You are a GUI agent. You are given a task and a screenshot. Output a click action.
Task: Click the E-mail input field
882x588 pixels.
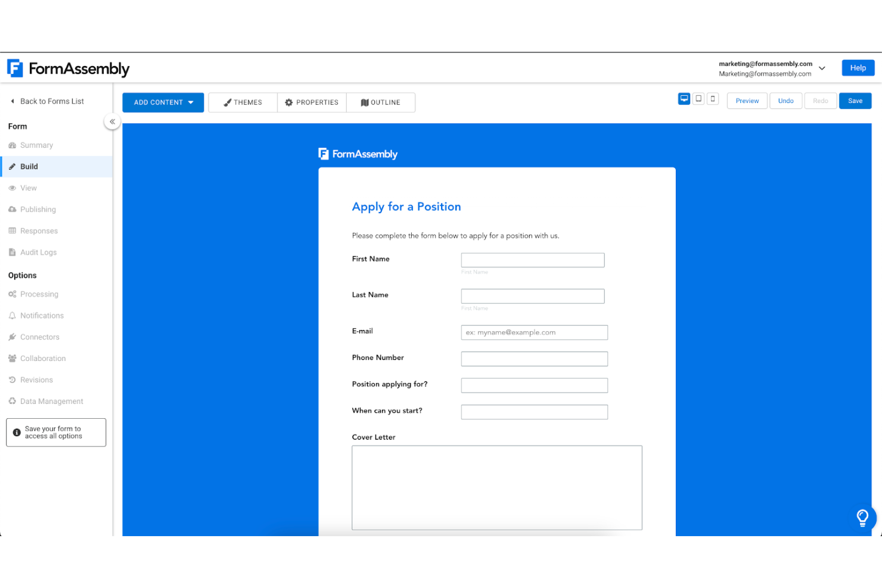click(535, 332)
